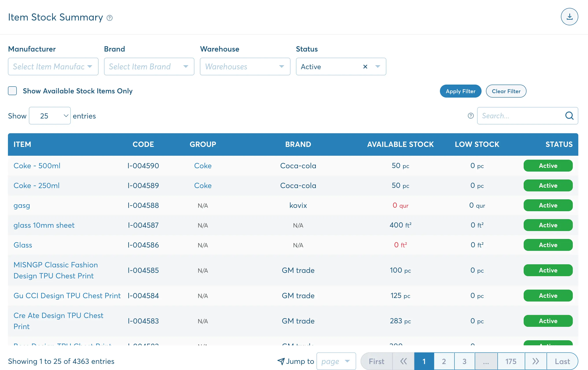Click the 125 pc available stock value

click(x=400, y=295)
